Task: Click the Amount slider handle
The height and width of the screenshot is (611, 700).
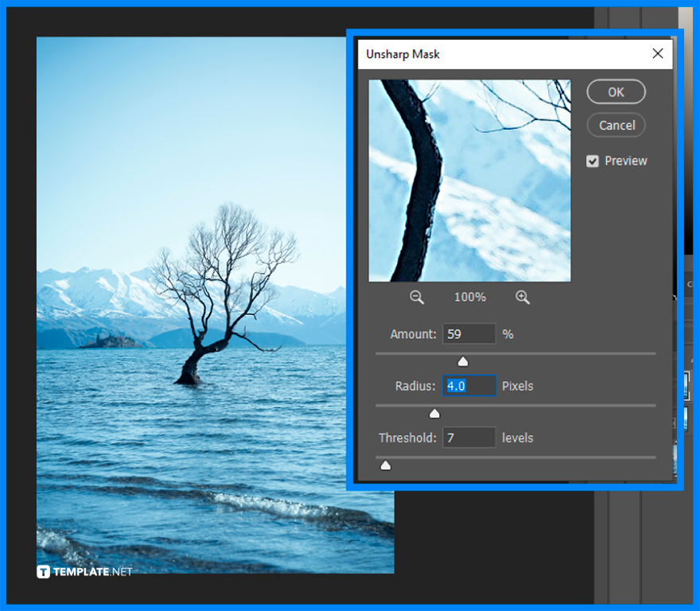Action: [x=463, y=361]
